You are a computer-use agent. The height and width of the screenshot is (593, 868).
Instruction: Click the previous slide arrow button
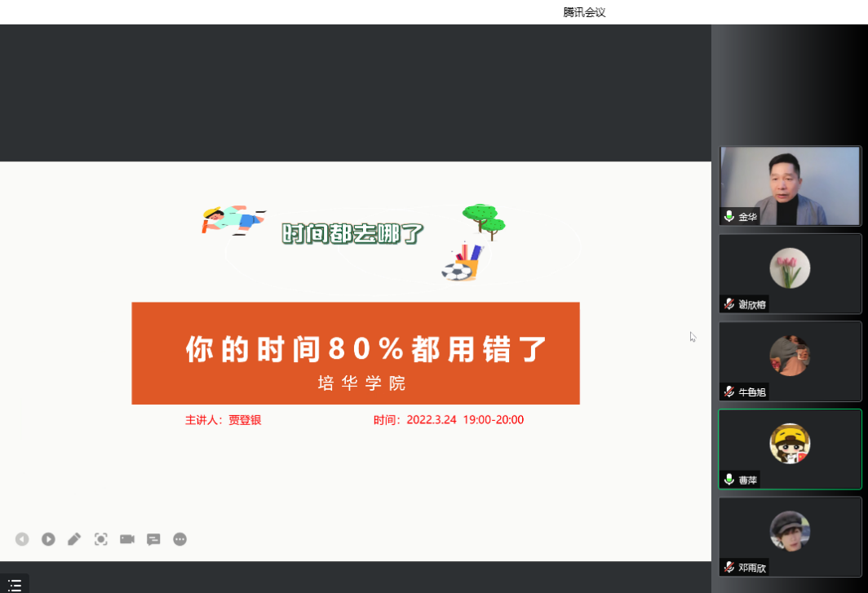22,539
